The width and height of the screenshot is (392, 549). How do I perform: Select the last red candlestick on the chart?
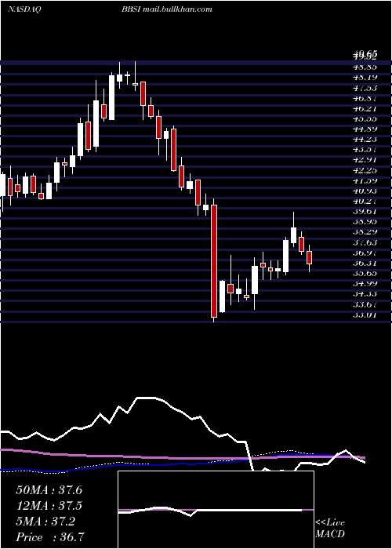click(x=309, y=257)
